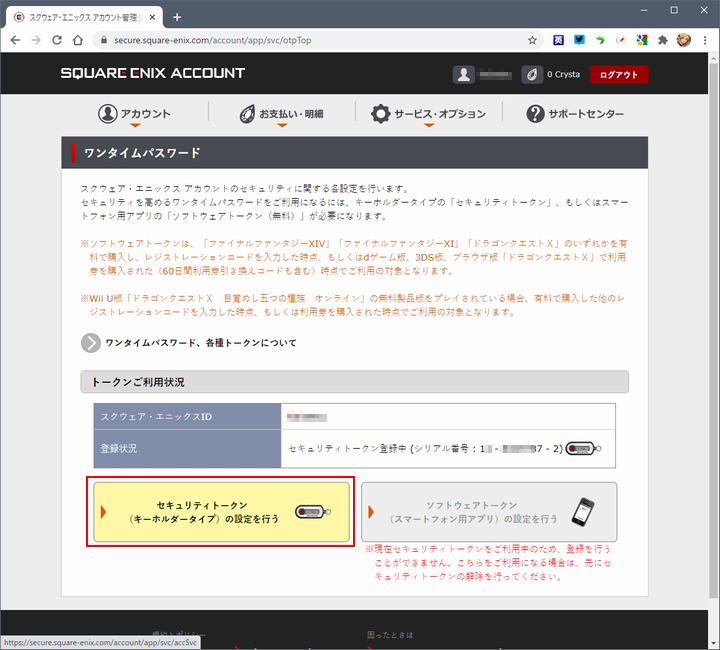
Task: Open the Twitter bird extension icon
Action: [579, 40]
